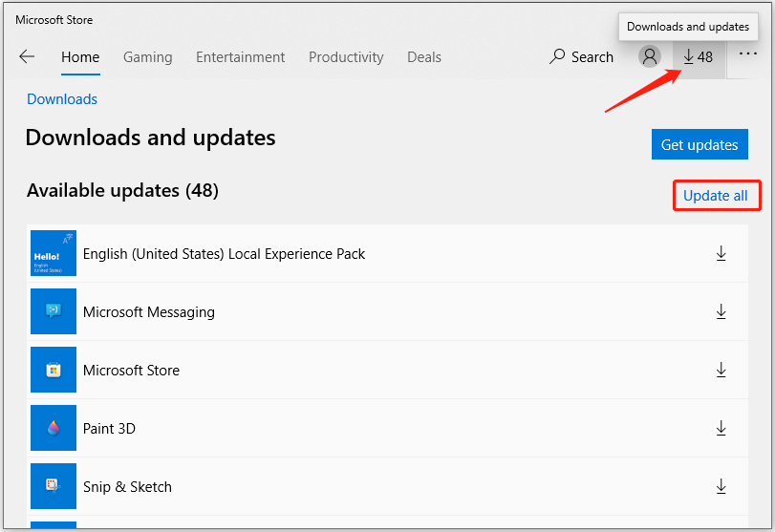
Task: Download the Snip & Sketch update
Action: pyautogui.click(x=721, y=487)
